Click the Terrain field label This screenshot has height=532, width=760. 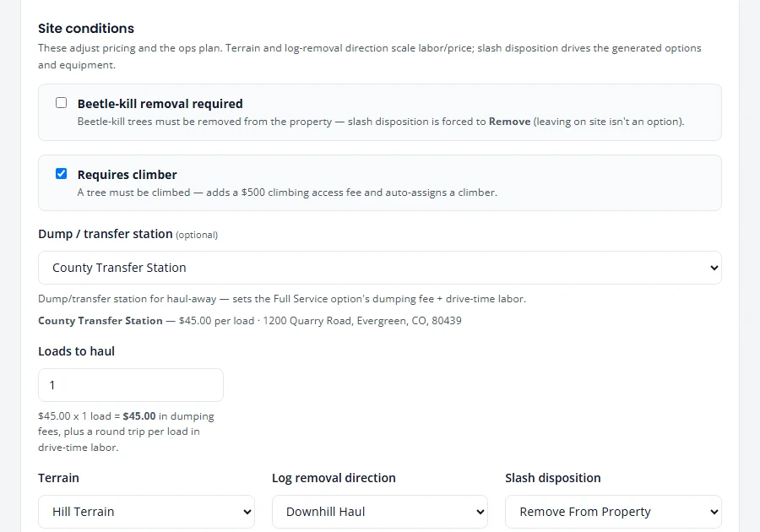58,478
